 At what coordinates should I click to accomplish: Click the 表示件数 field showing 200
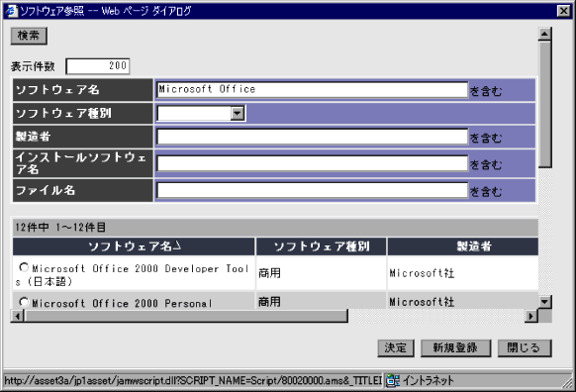pos(98,66)
